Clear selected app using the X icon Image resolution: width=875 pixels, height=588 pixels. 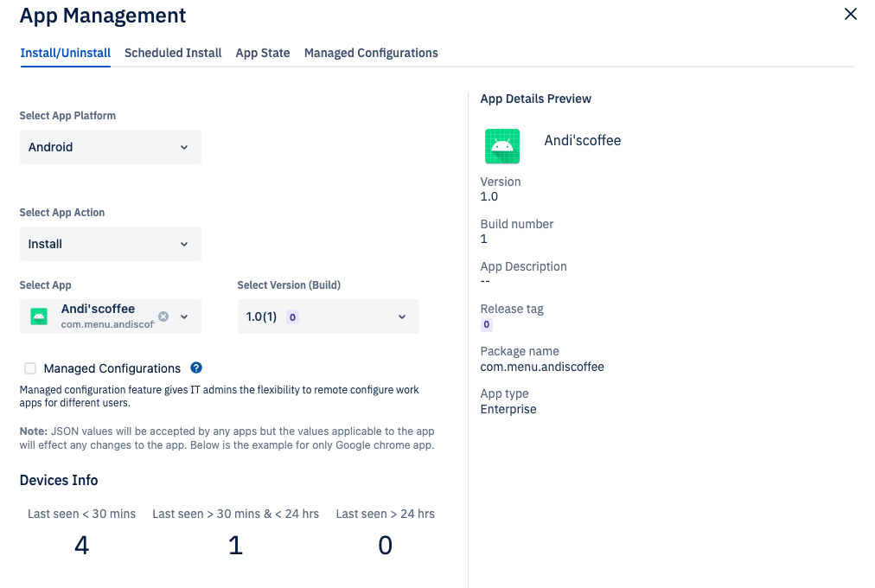pyautogui.click(x=163, y=316)
